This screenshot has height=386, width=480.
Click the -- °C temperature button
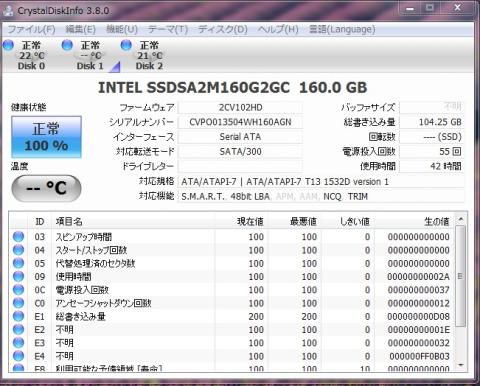pyautogui.click(x=46, y=188)
